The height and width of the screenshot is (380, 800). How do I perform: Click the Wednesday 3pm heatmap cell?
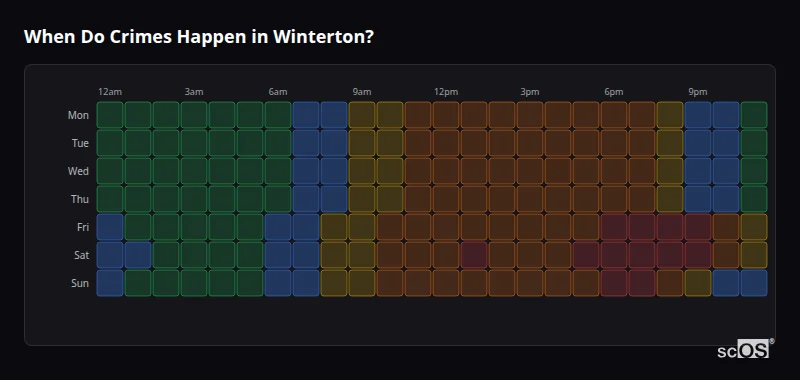click(x=530, y=171)
